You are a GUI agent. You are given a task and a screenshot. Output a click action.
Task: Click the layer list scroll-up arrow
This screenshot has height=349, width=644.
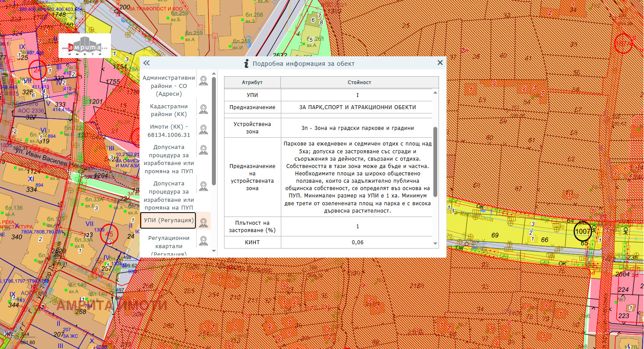tap(213, 74)
